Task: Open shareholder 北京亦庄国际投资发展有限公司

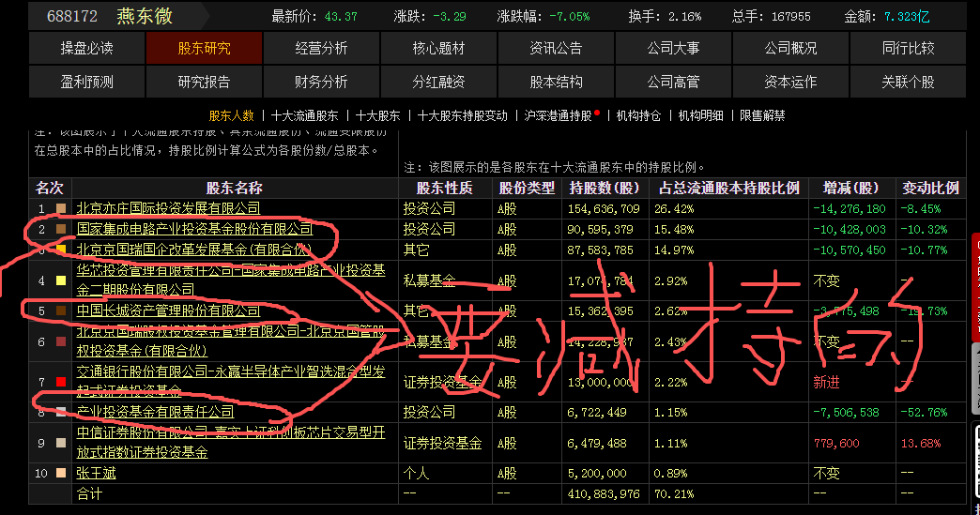Action: (168, 208)
